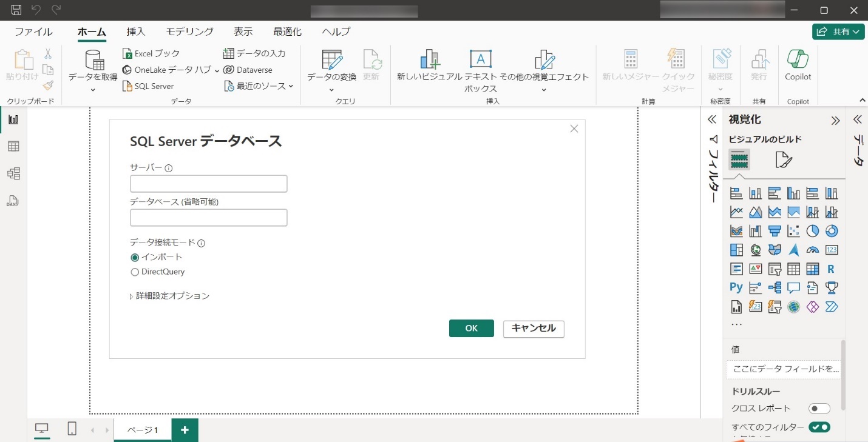Open the format visual pane icon

784,160
